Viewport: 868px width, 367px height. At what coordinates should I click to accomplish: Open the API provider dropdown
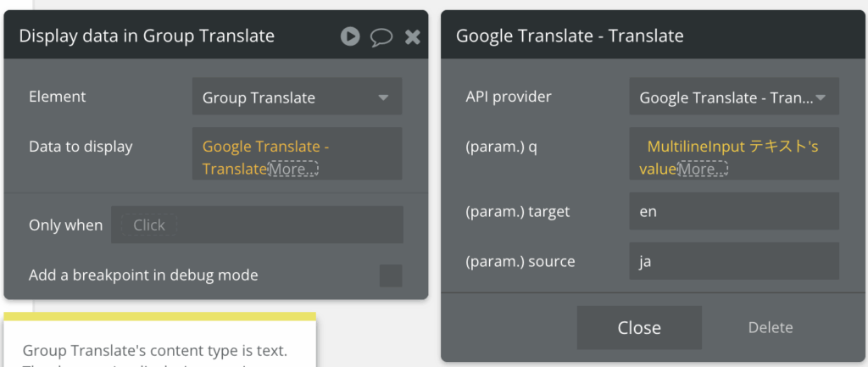(734, 97)
